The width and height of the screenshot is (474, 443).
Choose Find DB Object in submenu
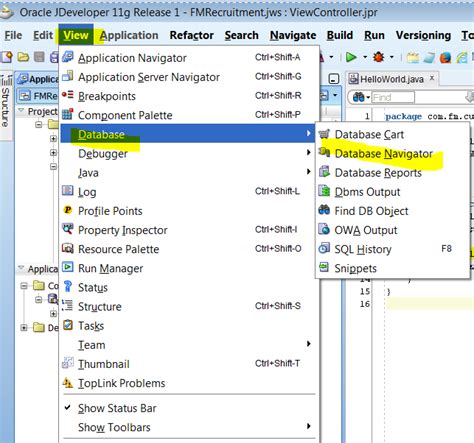coord(392,211)
